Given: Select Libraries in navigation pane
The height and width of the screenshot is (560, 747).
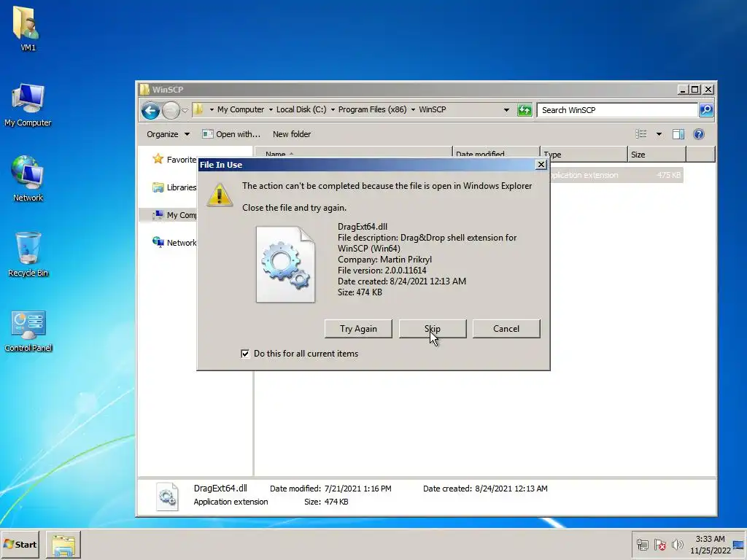Looking at the screenshot, I should [x=174, y=187].
